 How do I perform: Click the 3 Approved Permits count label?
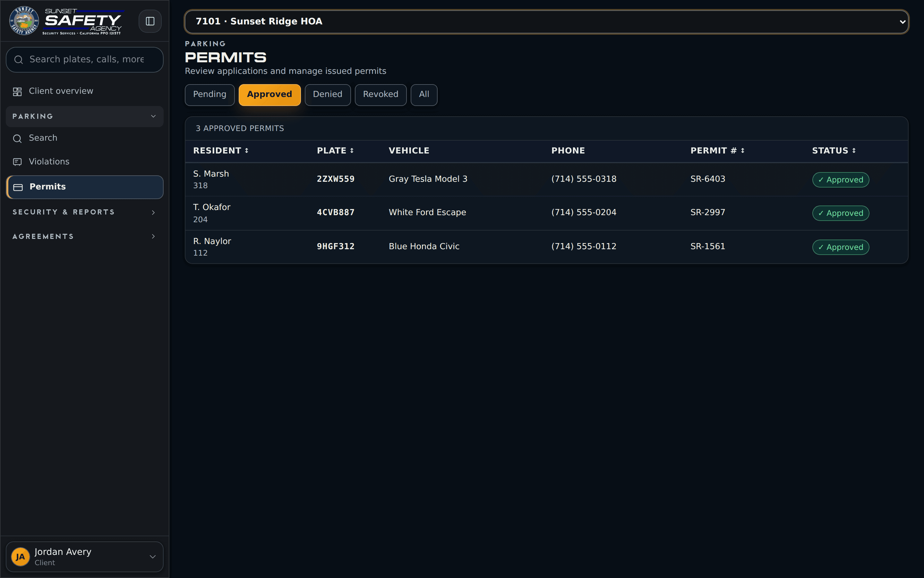240,128
